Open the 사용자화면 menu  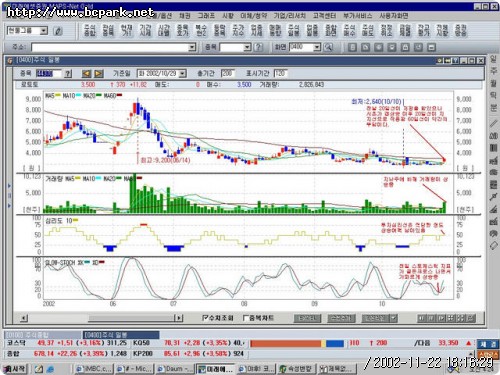394,16
